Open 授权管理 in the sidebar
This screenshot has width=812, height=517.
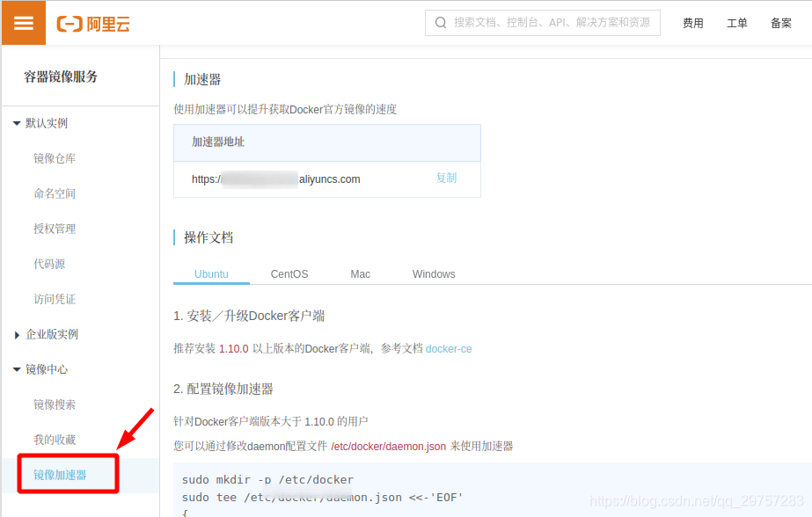coord(55,229)
